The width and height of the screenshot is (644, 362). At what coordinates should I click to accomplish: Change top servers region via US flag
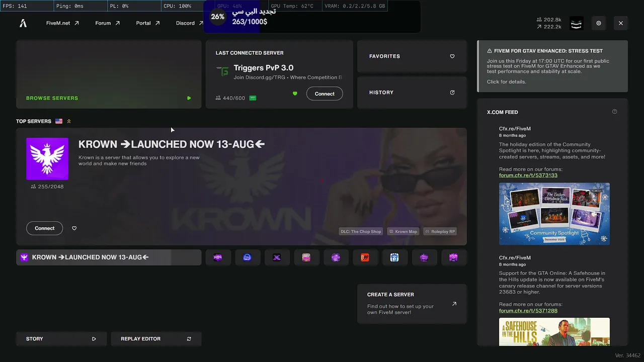point(59,121)
